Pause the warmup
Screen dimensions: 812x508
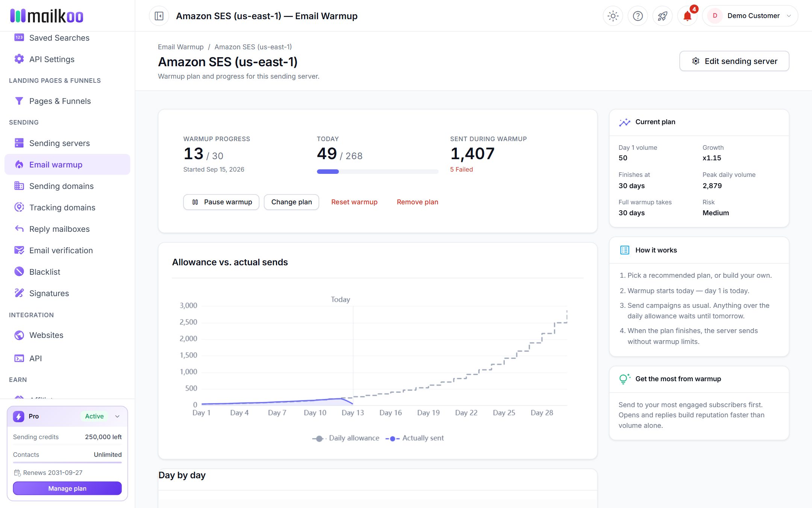point(221,202)
